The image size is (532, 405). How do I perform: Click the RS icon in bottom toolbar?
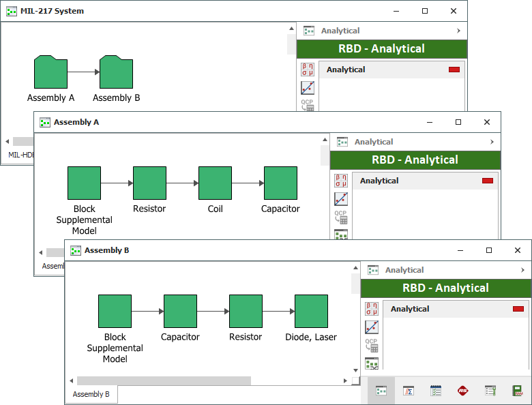point(463,391)
